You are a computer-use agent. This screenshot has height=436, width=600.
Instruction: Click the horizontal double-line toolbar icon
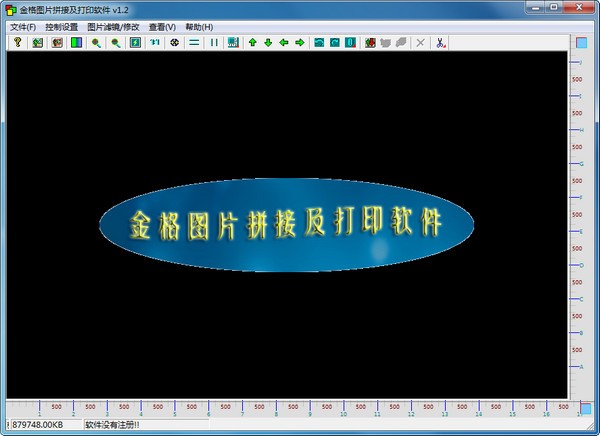[194, 43]
